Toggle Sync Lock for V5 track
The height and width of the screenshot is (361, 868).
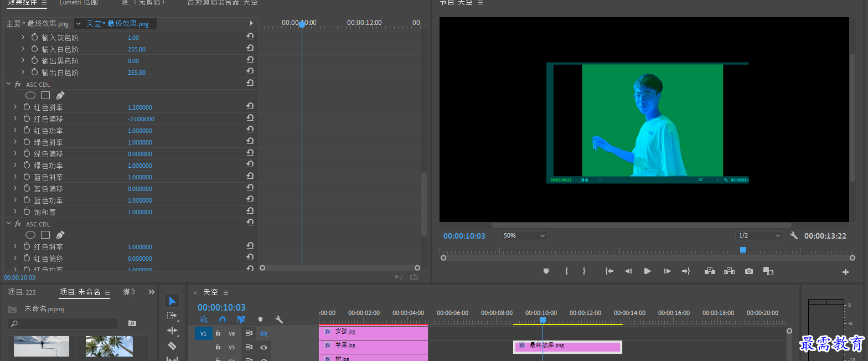click(x=249, y=347)
